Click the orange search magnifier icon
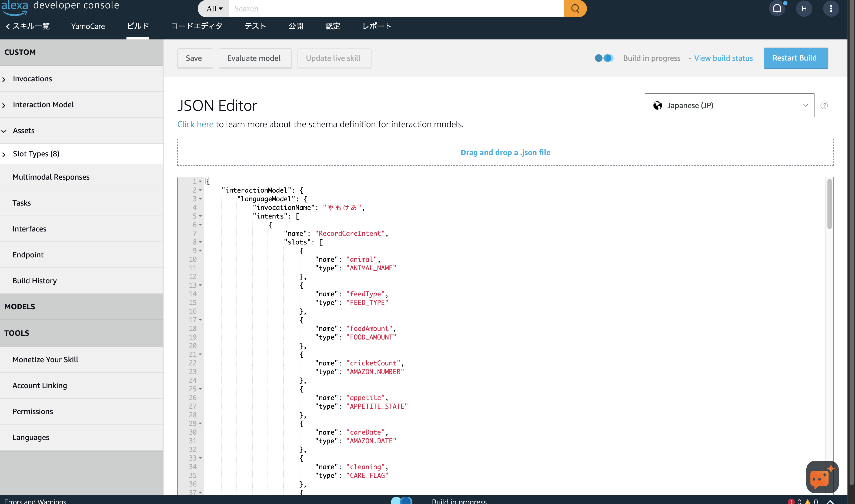 click(x=575, y=8)
